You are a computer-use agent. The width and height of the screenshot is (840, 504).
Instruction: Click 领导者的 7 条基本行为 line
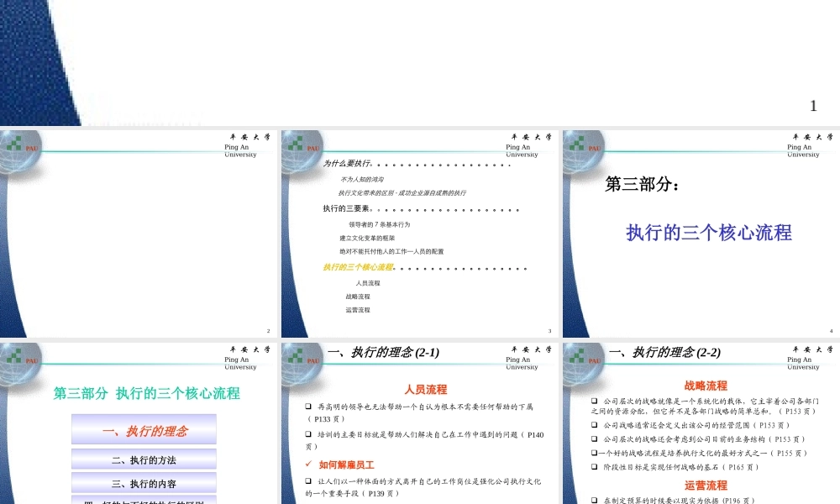click(x=380, y=224)
